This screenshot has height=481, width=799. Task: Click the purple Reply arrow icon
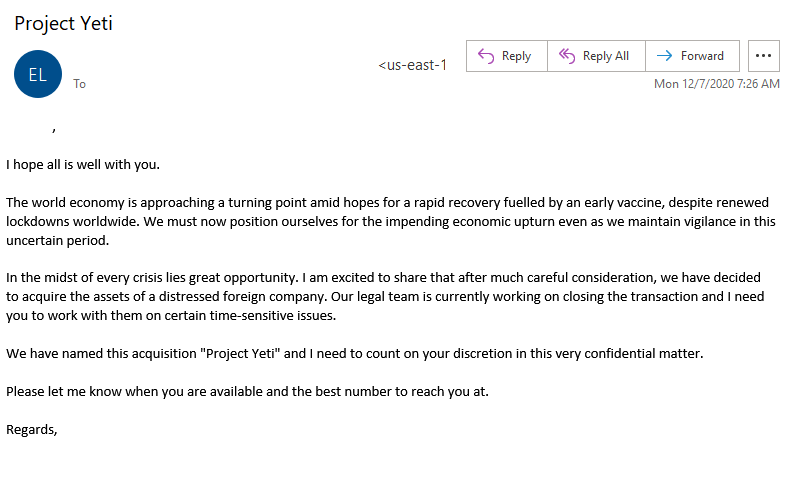coord(486,56)
